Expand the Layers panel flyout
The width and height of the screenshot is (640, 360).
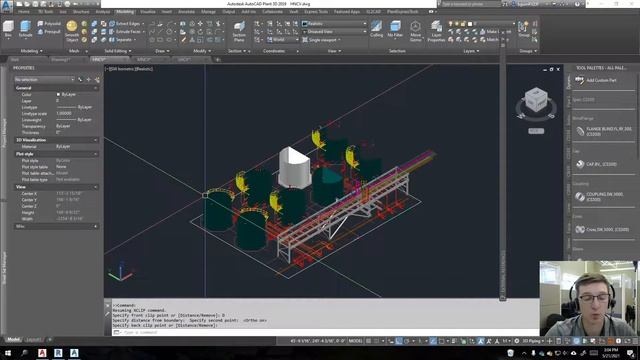[471, 51]
